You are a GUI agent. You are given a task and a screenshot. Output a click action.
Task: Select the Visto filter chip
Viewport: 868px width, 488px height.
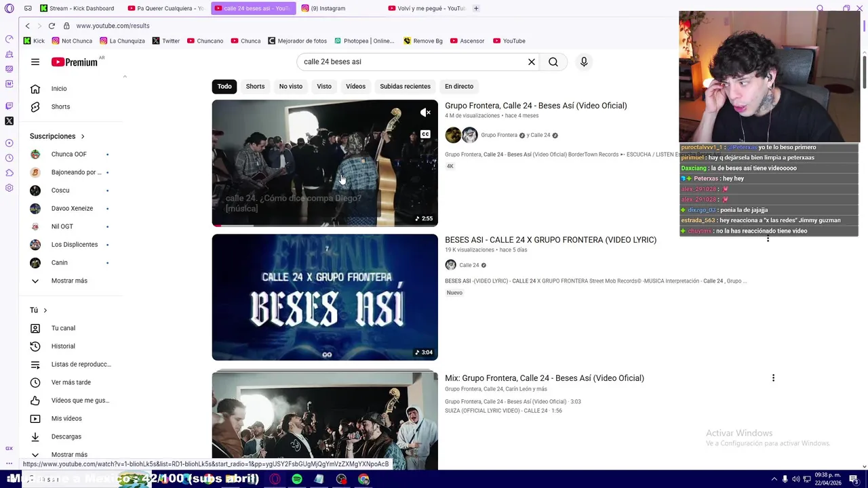pos(324,86)
